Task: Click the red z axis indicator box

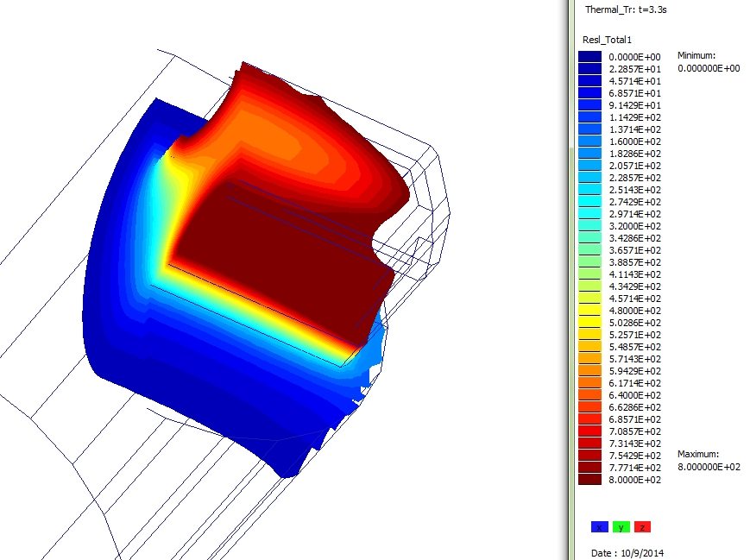Action: click(642, 526)
